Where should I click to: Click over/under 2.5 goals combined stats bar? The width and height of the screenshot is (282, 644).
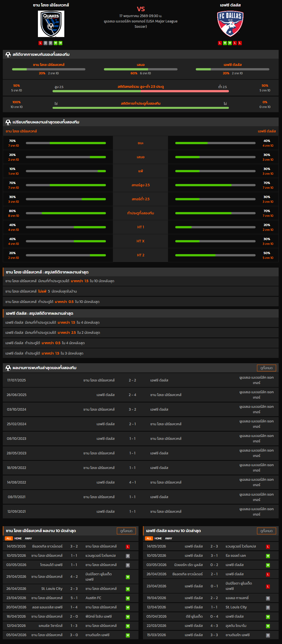point(141,91)
